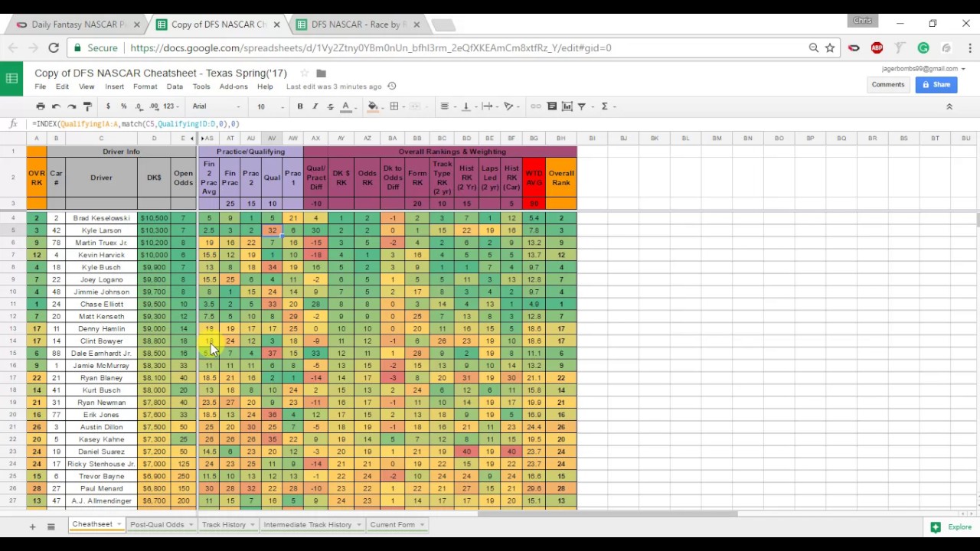Format selection as percent
The width and height of the screenshot is (980, 551).
(123, 106)
